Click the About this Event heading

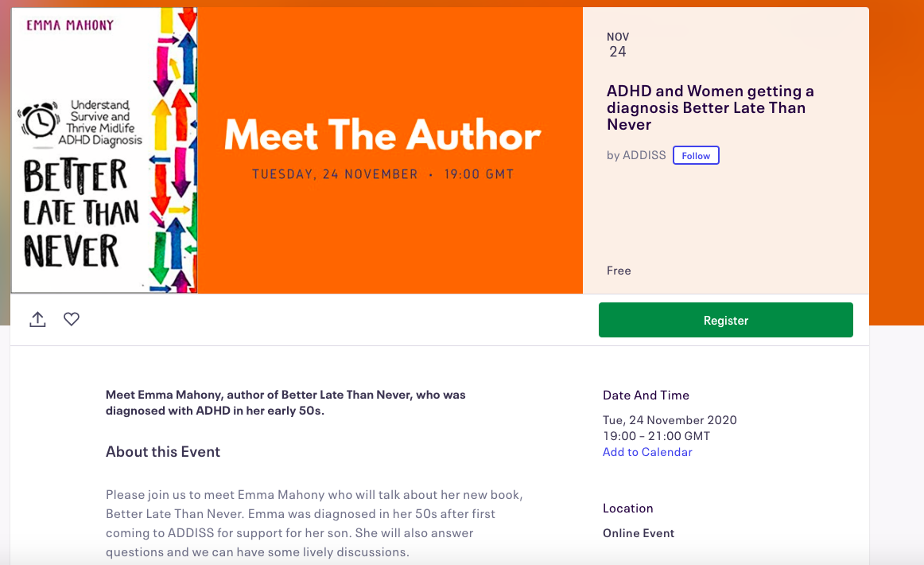click(163, 452)
